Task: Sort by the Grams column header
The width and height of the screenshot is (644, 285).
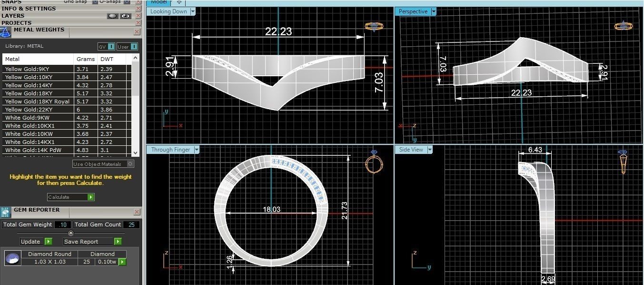Action: [86, 59]
